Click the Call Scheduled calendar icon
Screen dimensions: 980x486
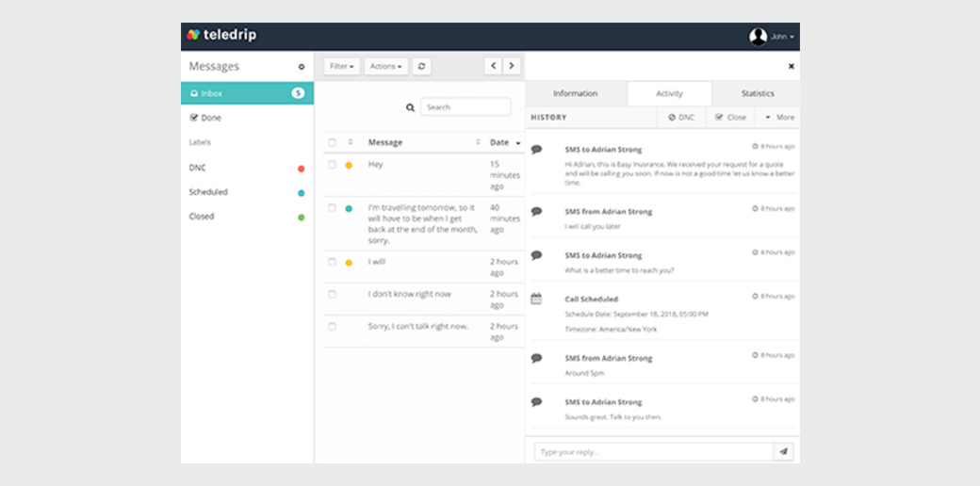pyautogui.click(x=536, y=299)
